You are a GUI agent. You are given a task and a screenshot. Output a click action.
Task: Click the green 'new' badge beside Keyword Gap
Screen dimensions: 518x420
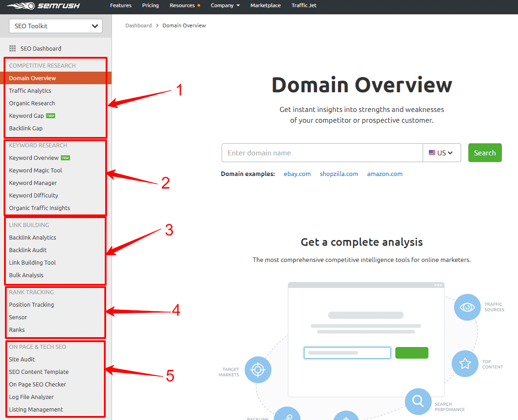[x=51, y=116]
